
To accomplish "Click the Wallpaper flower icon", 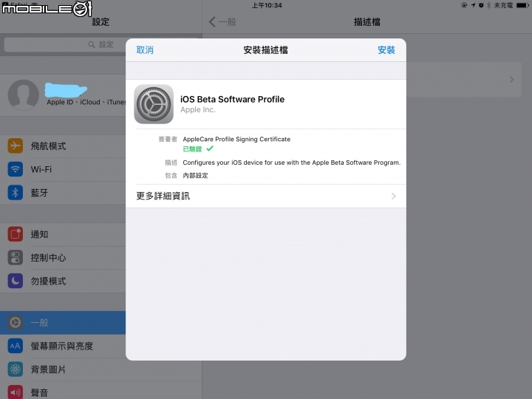I will tap(16, 369).
